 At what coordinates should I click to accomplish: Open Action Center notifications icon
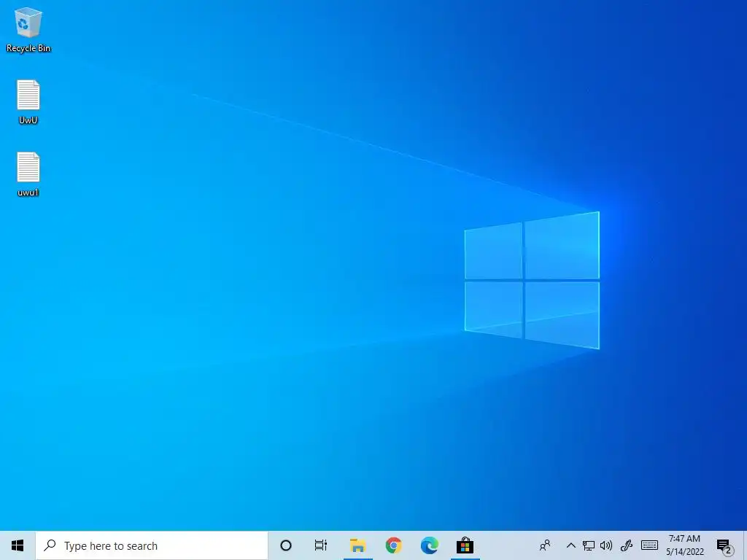click(x=724, y=545)
